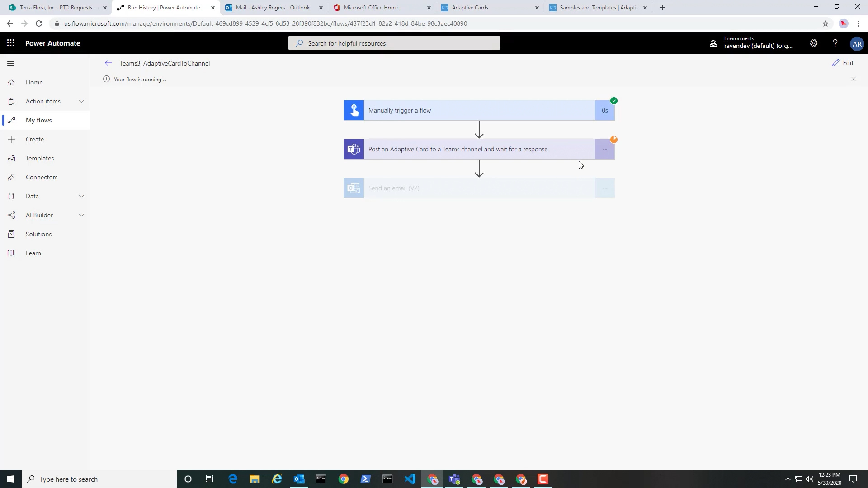Click the browser address bar URL
This screenshot has width=868, height=488.
[265, 23]
